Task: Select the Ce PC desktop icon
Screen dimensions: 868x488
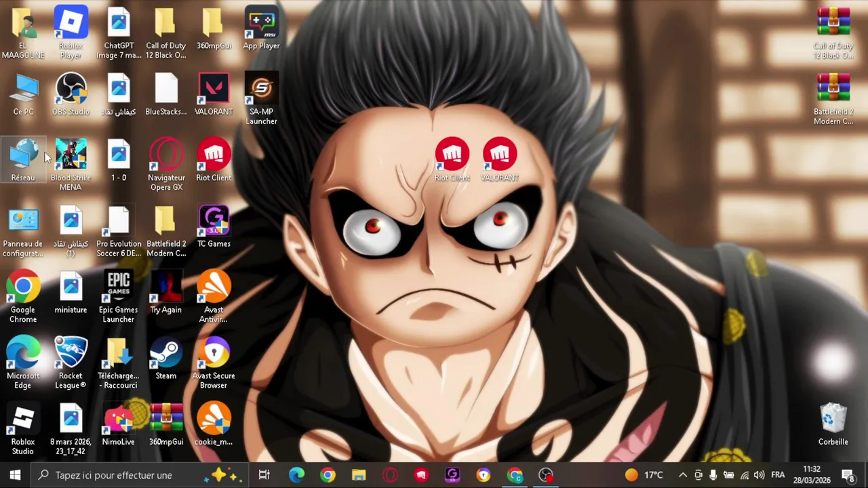Action: point(23,95)
